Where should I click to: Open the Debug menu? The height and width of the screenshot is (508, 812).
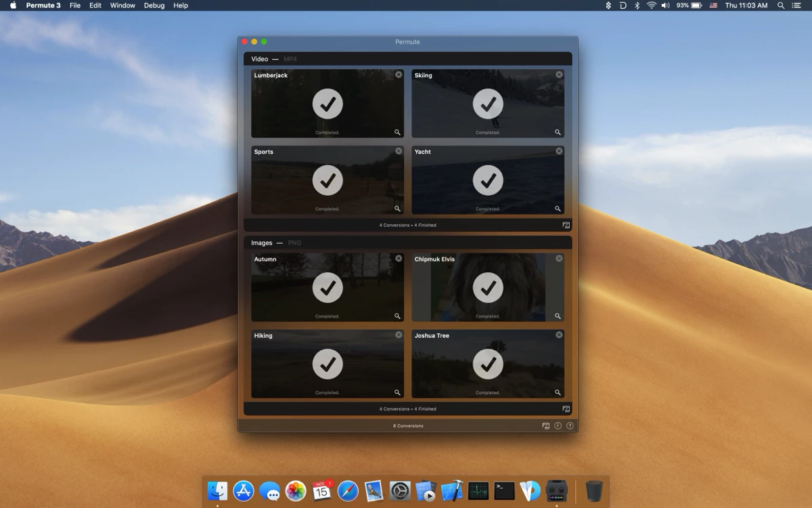coord(154,5)
